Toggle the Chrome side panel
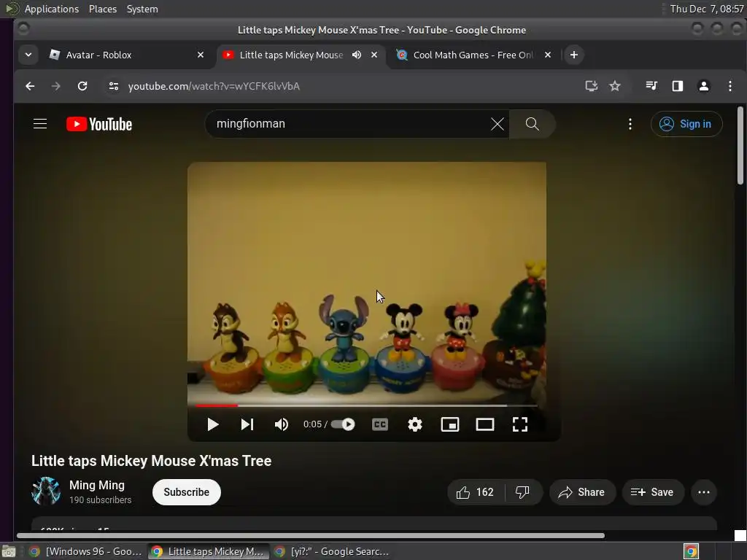 (678, 86)
